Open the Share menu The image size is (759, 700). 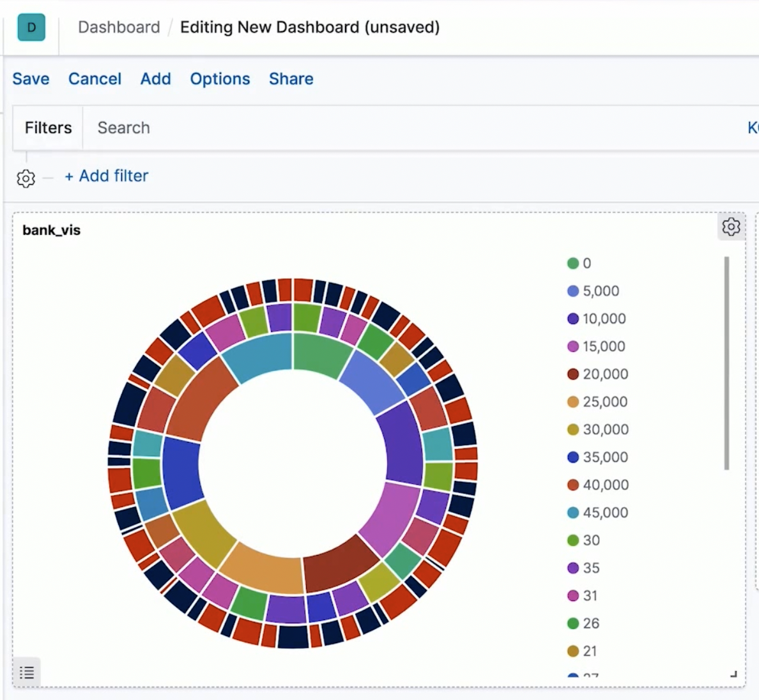(x=291, y=79)
